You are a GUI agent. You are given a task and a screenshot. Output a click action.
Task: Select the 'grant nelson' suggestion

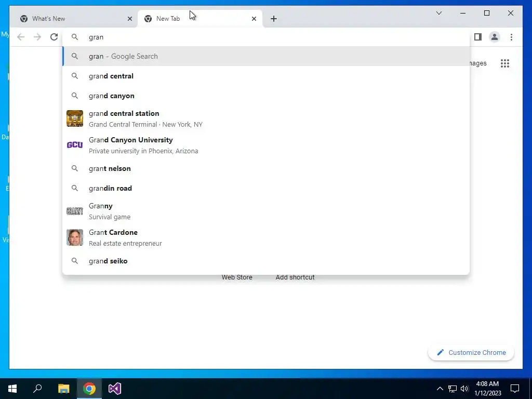[267, 168]
